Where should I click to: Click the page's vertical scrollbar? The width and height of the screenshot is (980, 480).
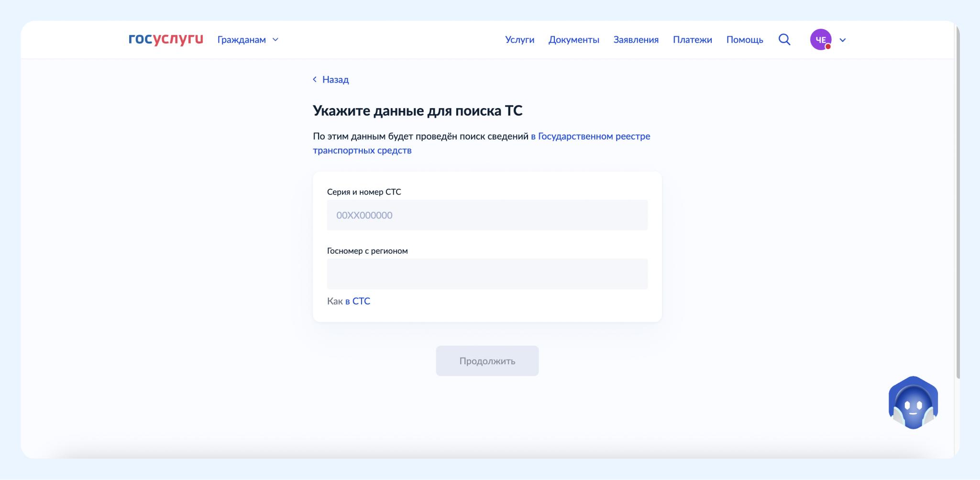tap(957, 201)
